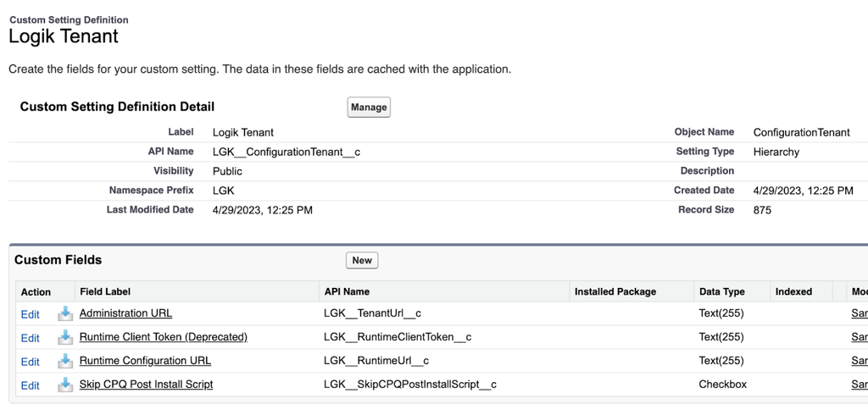Viewport: 868px width, 404px height.
Task: Edit the Runtime Configuration URL field
Action: point(31,362)
